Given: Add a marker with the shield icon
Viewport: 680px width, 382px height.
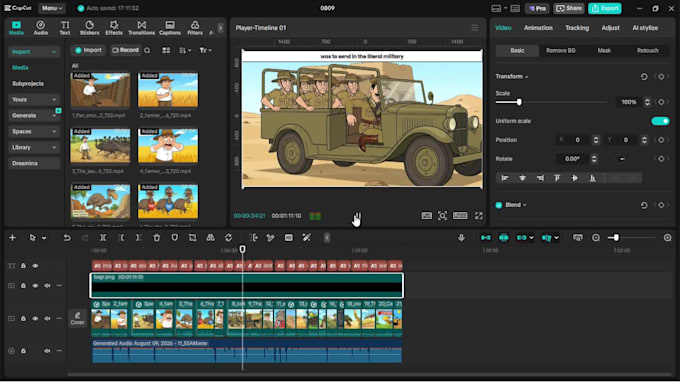Looking at the screenshot, I should coord(174,238).
